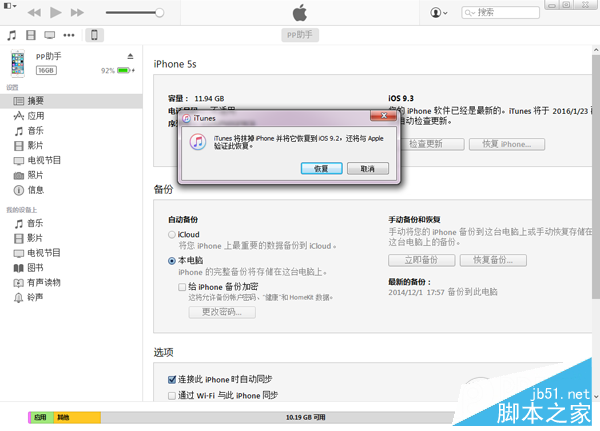Click 恢复 button in iTunes dialog
This screenshot has width=600, height=431.
click(321, 168)
